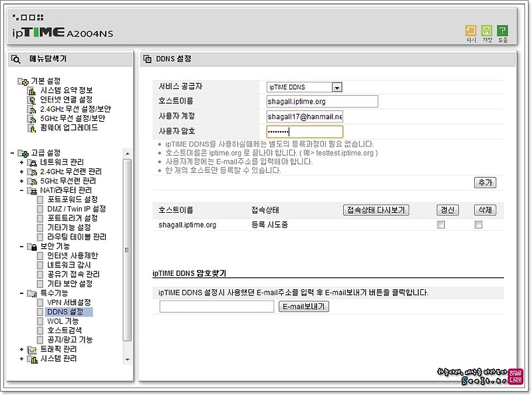Click the 인터넷 연결 설정 computer icon
Screen dimensions: 532x395
coord(31,100)
